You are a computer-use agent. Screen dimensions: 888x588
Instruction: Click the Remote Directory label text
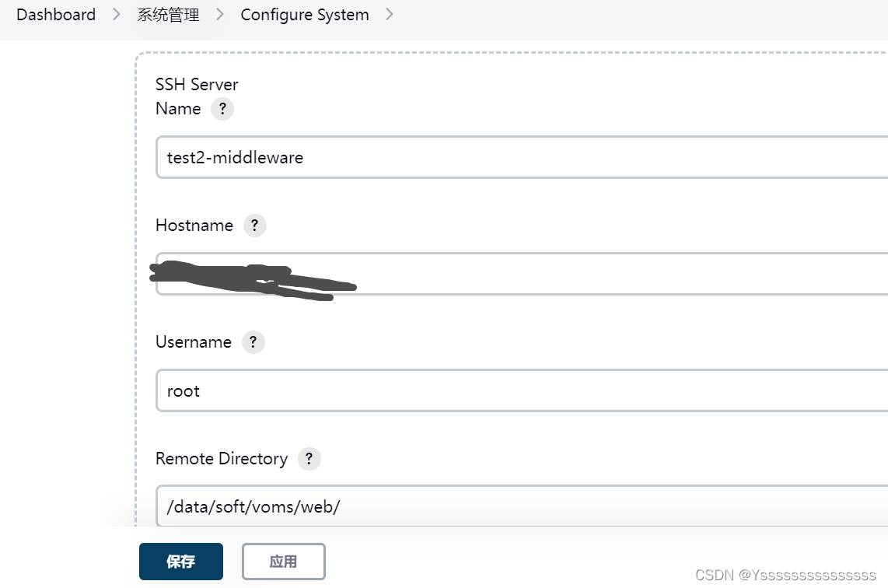coord(222,459)
